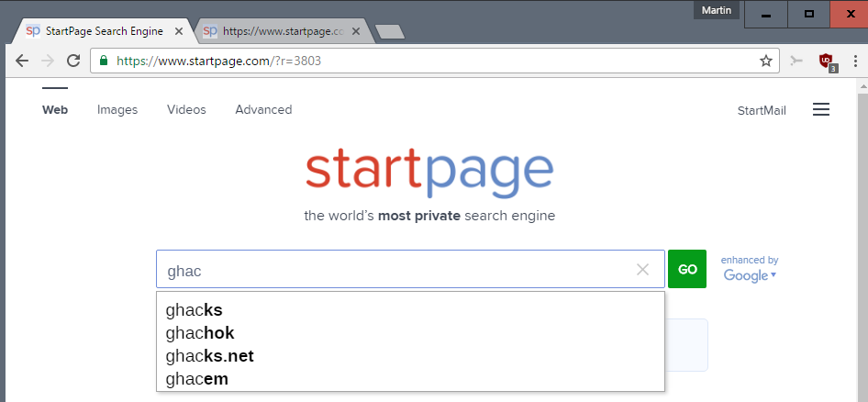Close the second startpage.com tab
The width and height of the screenshot is (868, 402).
coord(355,31)
